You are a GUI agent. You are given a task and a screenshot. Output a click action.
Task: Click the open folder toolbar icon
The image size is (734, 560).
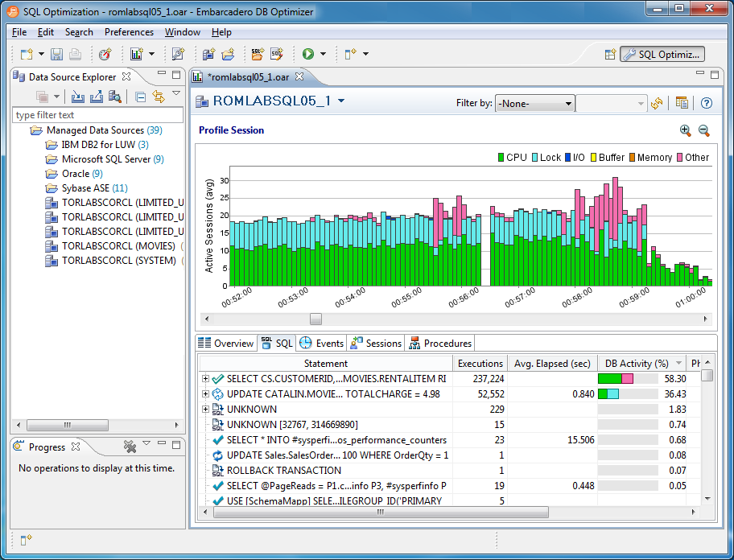coord(228,54)
